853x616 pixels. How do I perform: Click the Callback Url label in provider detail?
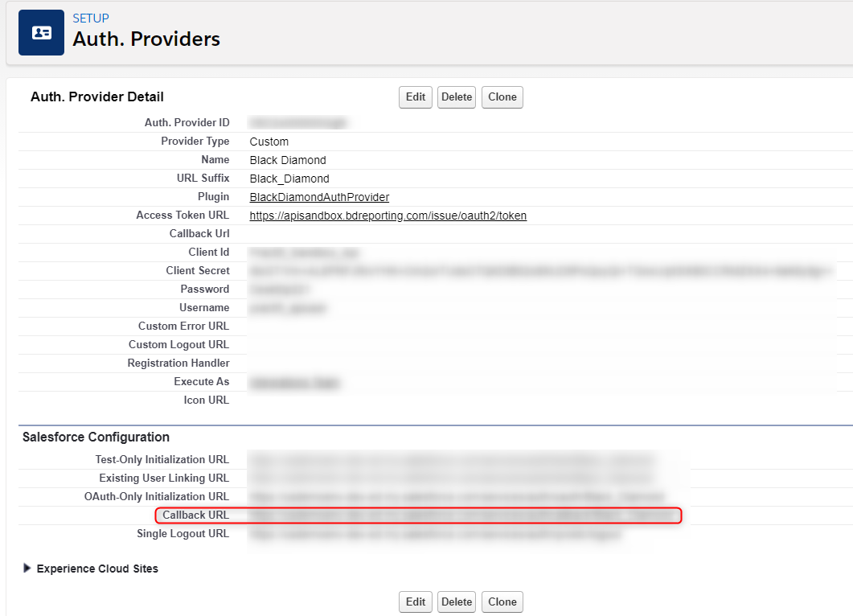pyautogui.click(x=199, y=233)
